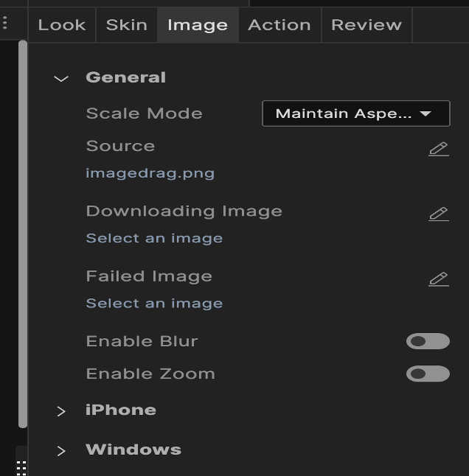The height and width of the screenshot is (476, 469).
Task: Switch to the Skin tab
Action: 127,25
